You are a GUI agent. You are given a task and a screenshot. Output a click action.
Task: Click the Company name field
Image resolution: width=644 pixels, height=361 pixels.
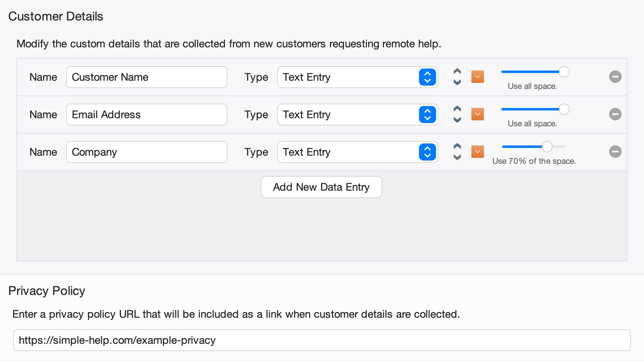click(147, 152)
